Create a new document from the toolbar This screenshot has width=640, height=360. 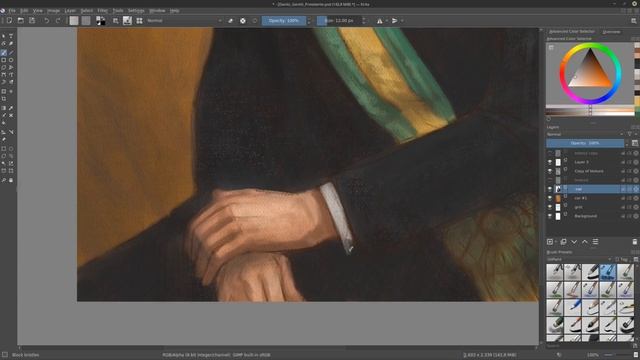(9, 20)
